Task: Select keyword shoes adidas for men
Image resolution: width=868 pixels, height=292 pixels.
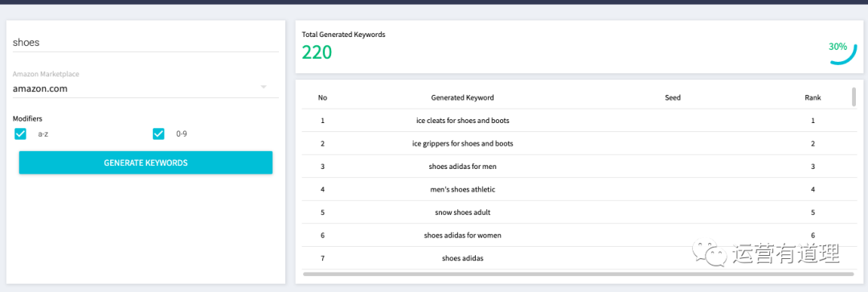Action: point(463,167)
